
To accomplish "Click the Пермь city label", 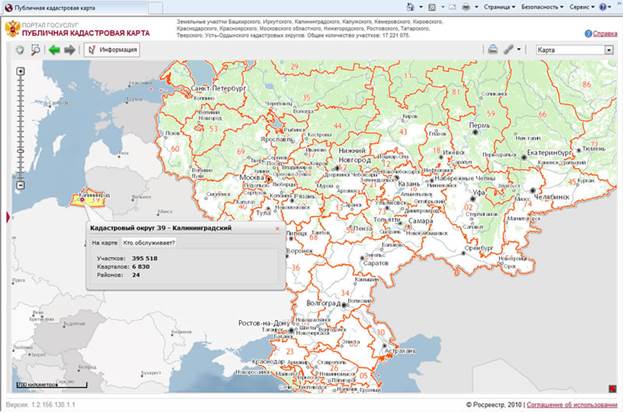I will pos(479,125).
